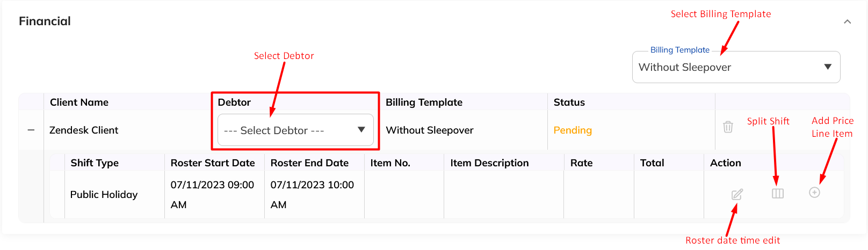Collapse the Financial section using the chevron
The image size is (868, 250).
click(x=847, y=22)
